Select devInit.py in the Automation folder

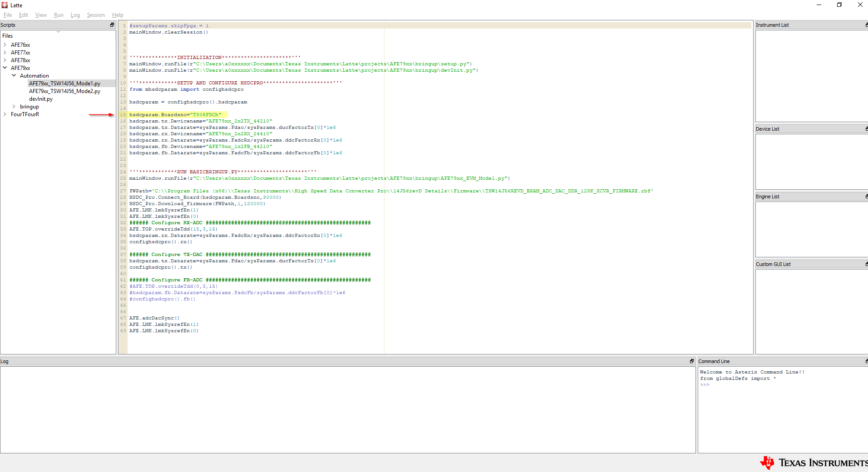coord(41,99)
